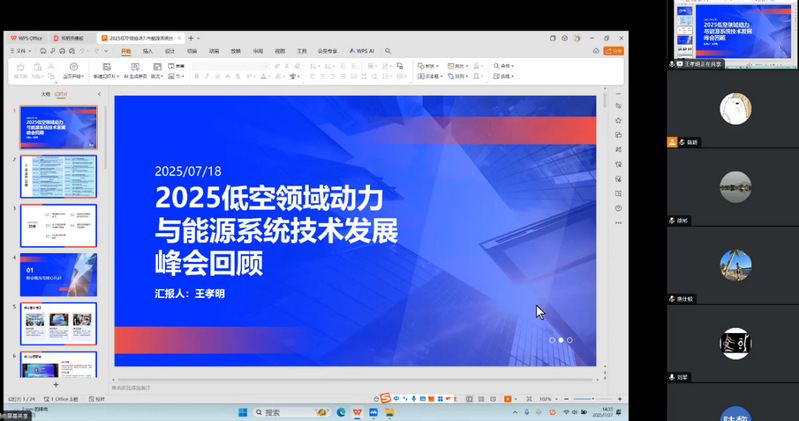This screenshot has height=421, width=799.
Task: Open WPS AI from the ribbon
Action: pyautogui.click(x=363, y=50)
